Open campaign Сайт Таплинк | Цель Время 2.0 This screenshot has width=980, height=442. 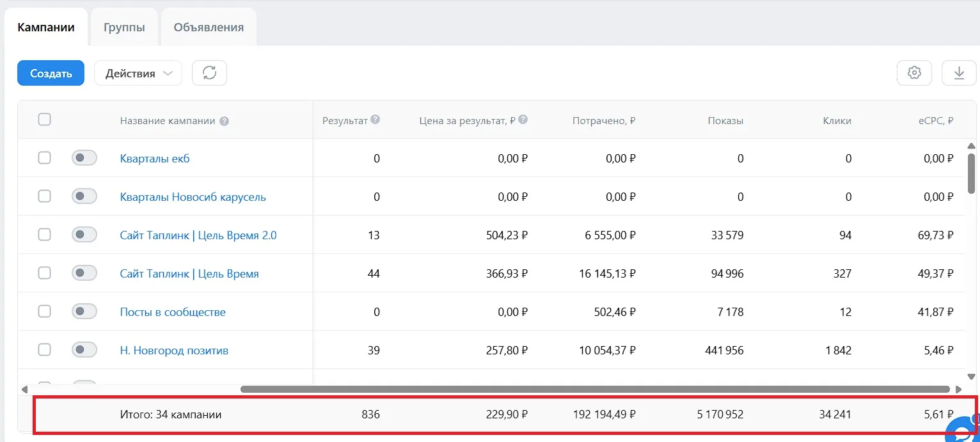198,235
